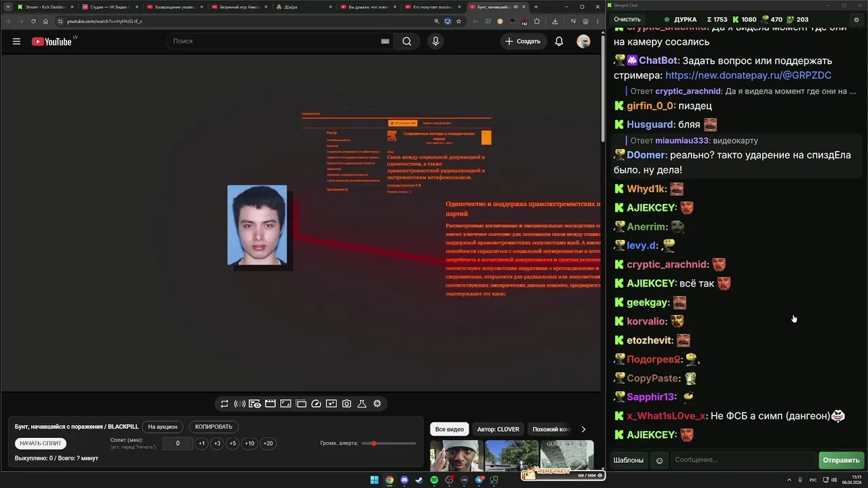
Task: Reload the browser page
Action: [x=33, y=21]
